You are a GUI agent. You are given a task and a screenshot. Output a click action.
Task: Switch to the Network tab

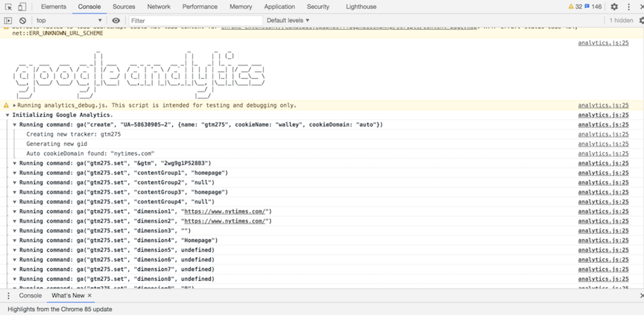[158, 7]
